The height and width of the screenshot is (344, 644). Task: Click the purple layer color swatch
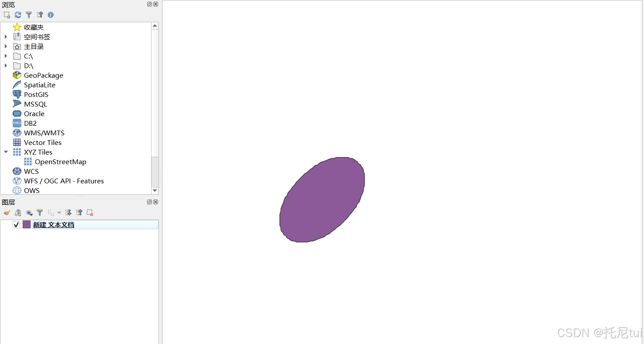click(x=27, y=224)
